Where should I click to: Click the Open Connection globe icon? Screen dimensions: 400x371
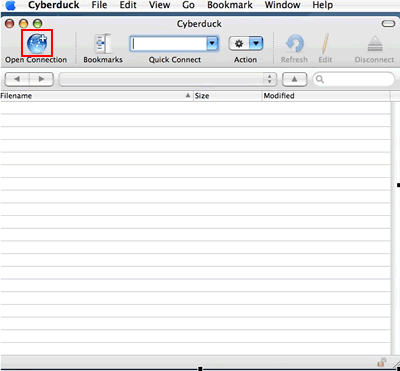point(37,43)
